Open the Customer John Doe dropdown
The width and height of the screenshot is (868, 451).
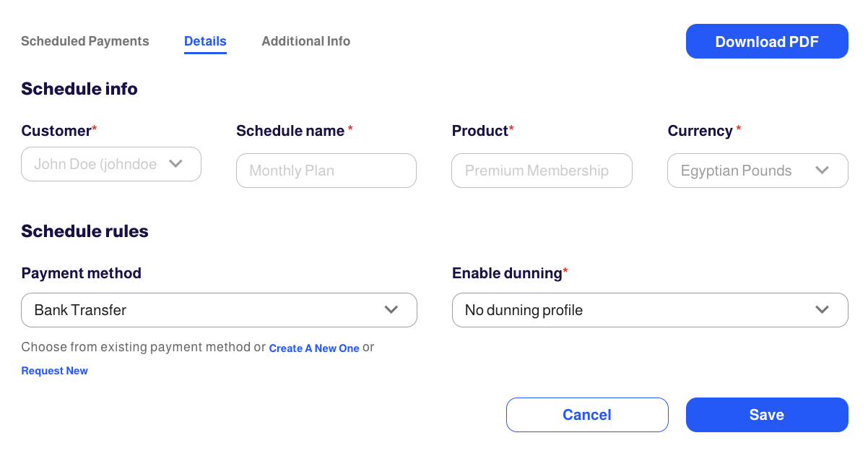[111, 164]
